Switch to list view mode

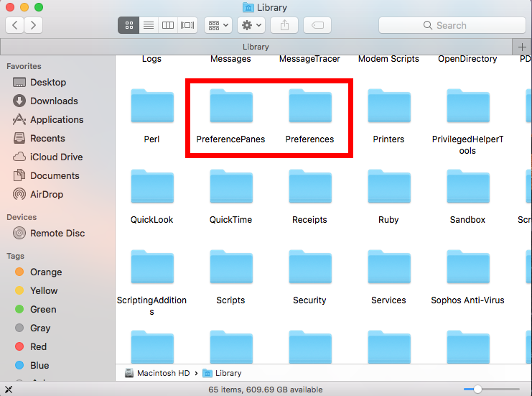(149, 25)
